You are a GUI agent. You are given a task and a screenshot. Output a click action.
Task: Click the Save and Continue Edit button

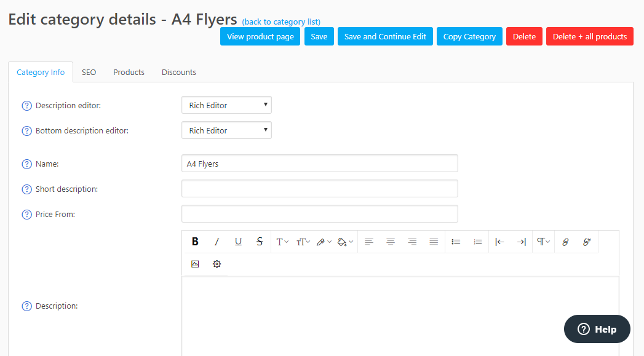(385, 36)
